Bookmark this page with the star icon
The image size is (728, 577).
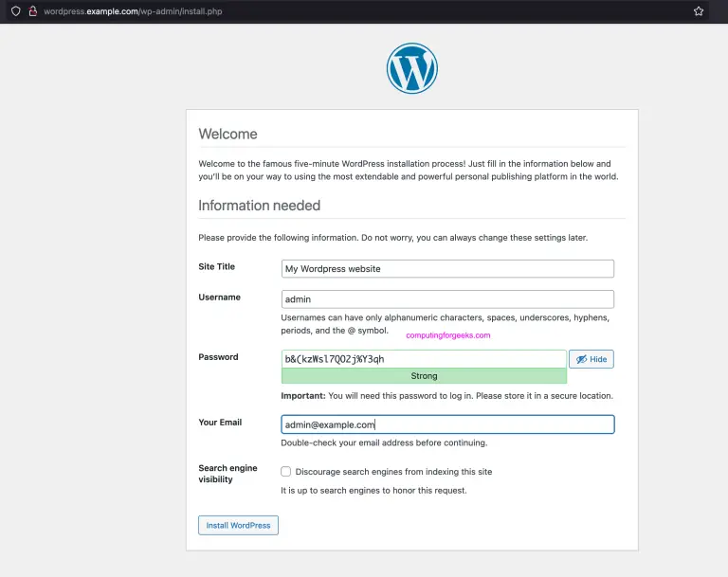coord(699,11)
